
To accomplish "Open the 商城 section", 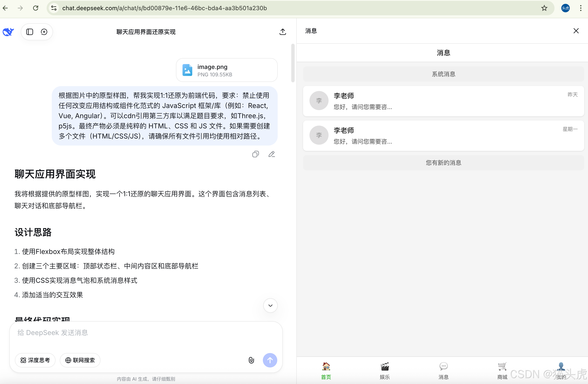I will pos(502,370).
